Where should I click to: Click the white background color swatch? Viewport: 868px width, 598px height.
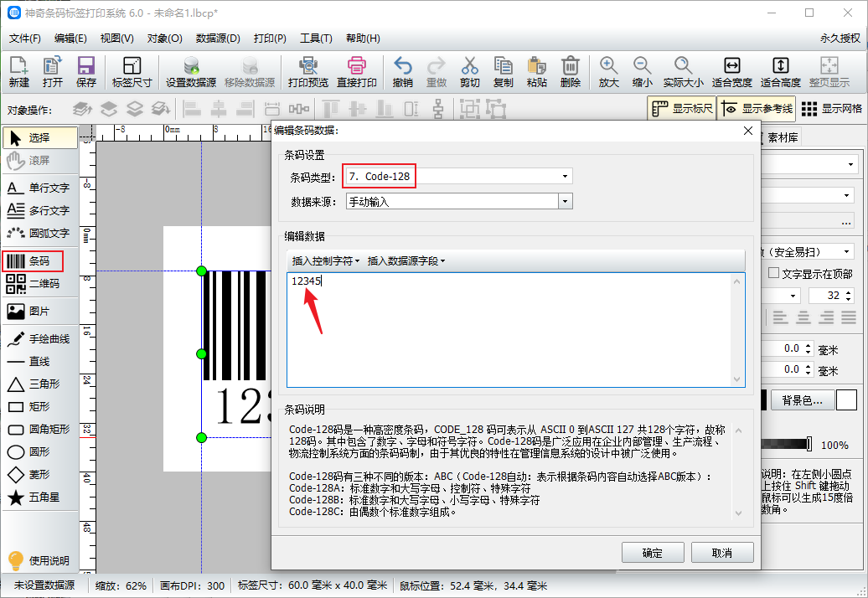pyautogui.click(x=846, y=400)
